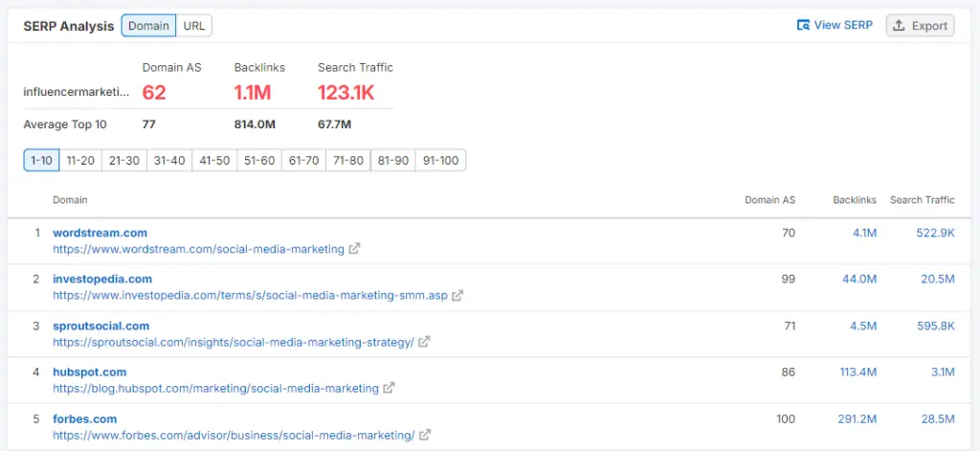980x451 pixels.
Task: Switch SERP Analysis to Domain view
Action: pyautogui.click(x=148, y=26)
